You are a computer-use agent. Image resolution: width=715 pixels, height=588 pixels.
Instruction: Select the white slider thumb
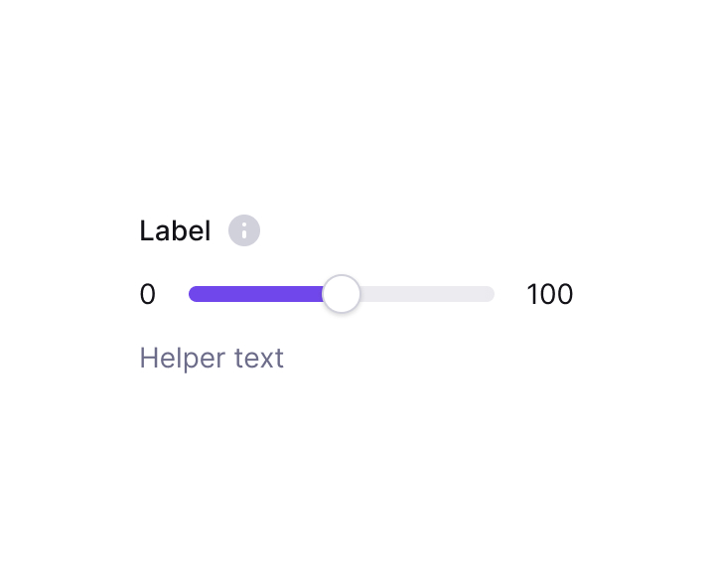point(341,294)
